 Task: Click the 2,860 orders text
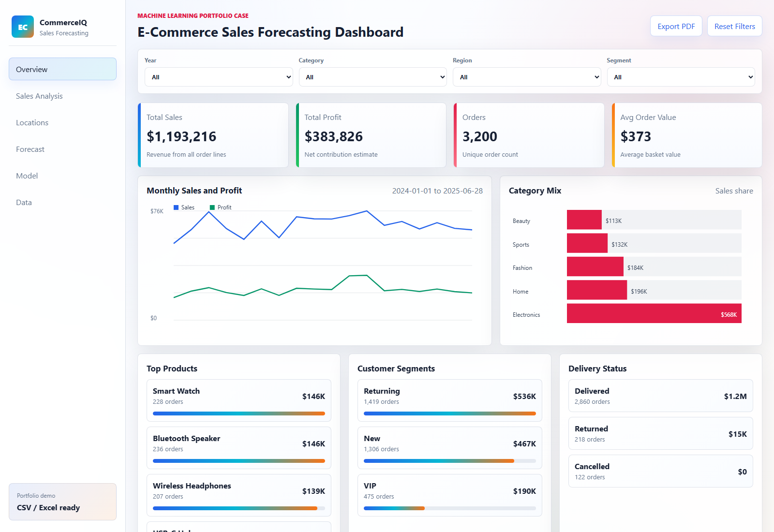click(x=592, y=402)
